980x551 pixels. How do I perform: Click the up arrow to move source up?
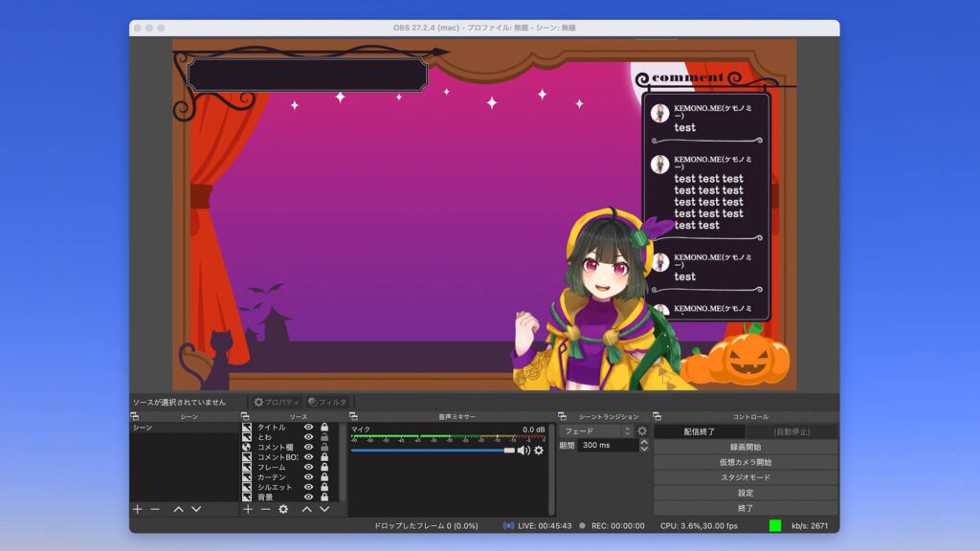pyautogui.click(x=307, y=508)
